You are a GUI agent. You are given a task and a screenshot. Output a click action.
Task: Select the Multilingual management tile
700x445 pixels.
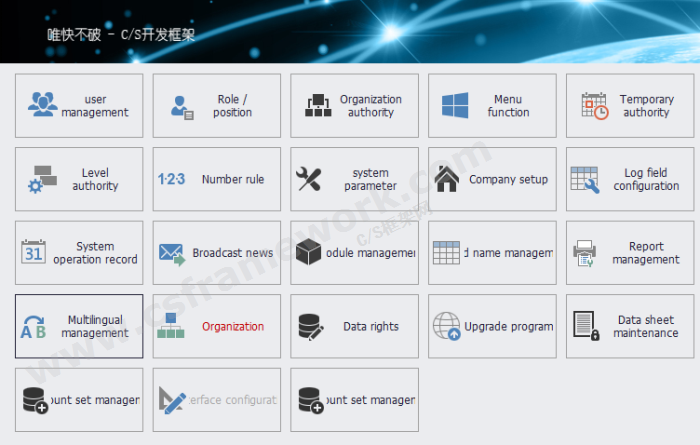click(x=79, y=326)
